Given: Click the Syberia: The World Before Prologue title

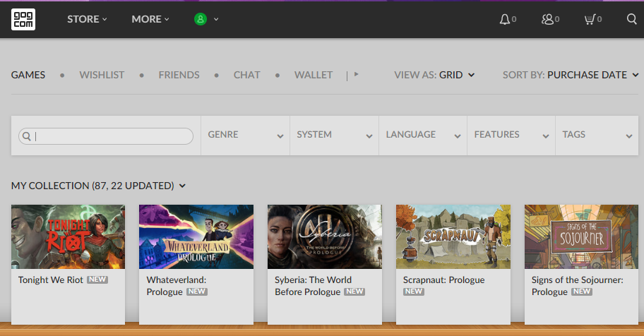Looking at the screenshot, I should tap(313, 286).
